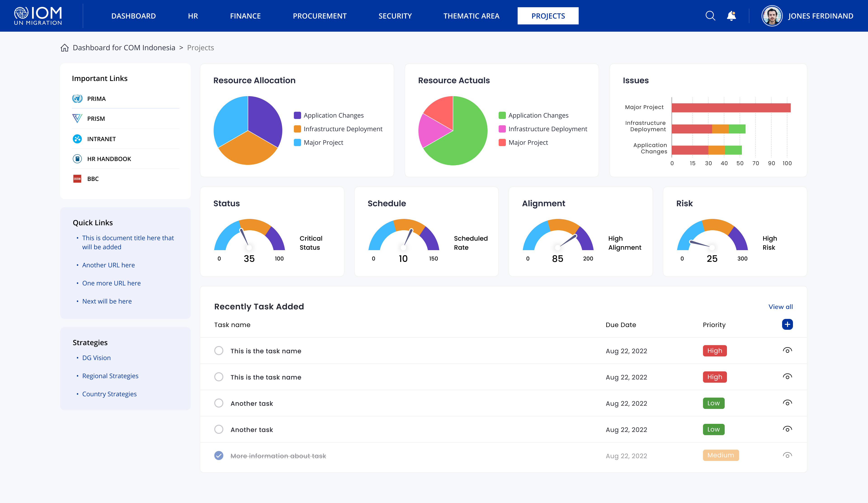Click the home icon in breadcrumb

[x=64, y=47]
